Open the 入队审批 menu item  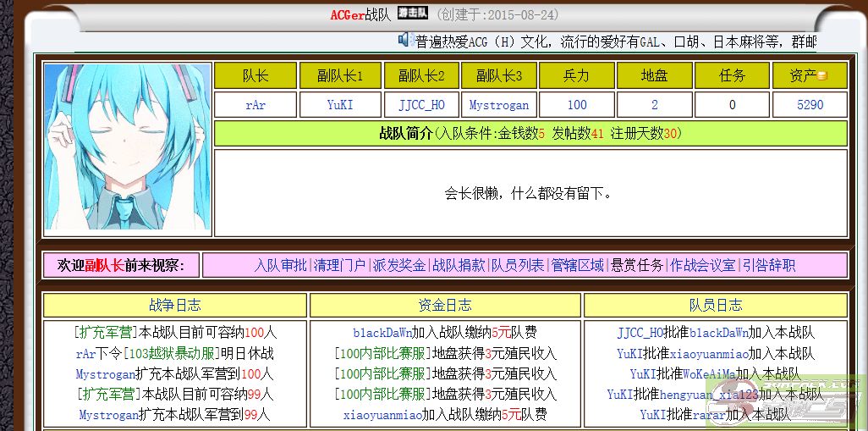(281, 265)
